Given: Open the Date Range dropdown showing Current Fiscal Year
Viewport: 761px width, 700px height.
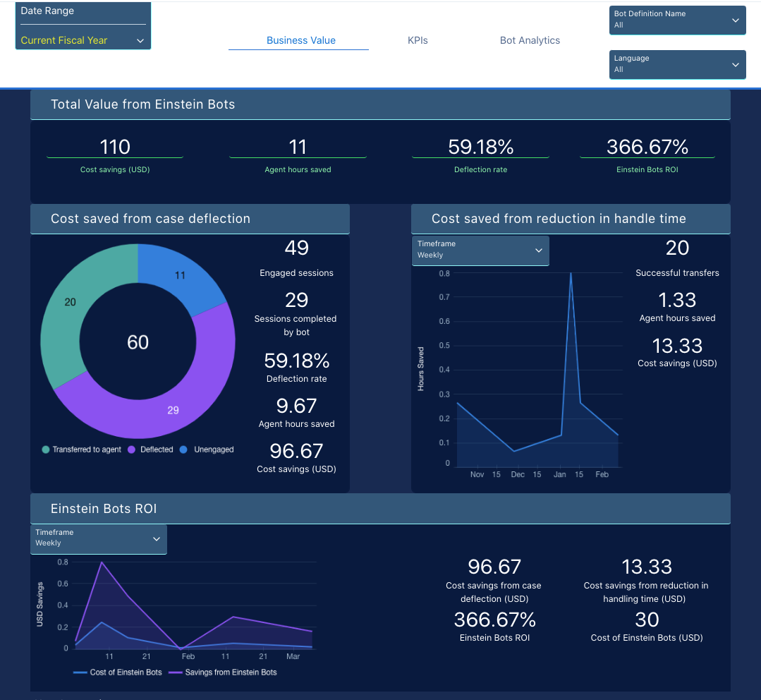Looking at the screenshot, I should pyautogui.click(x=83, y=41).
